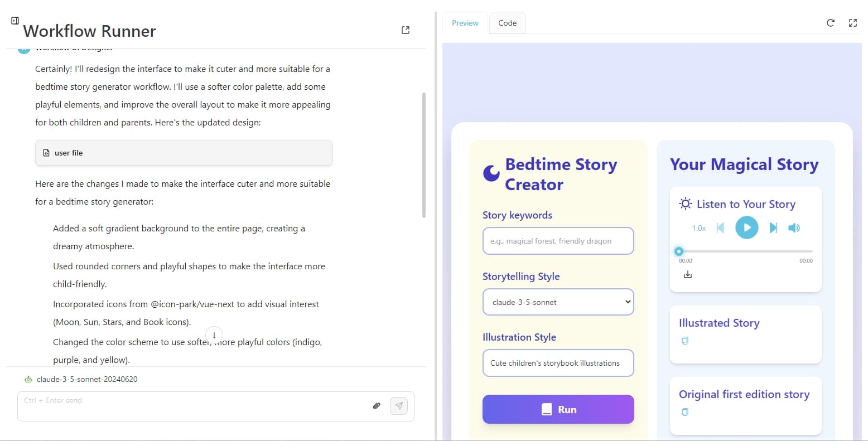
Task: Expand preview to fullscreen
Action: click(x=852, y=23)
